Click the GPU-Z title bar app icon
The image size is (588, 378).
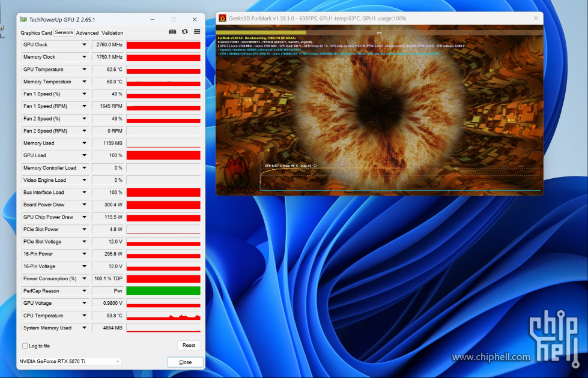tap(23, 19)
